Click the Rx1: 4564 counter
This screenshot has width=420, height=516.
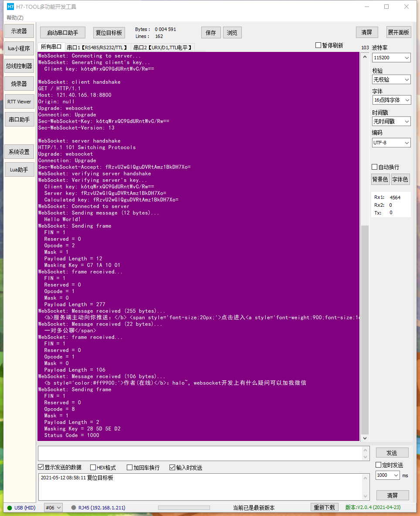click(x=387, y=198)
